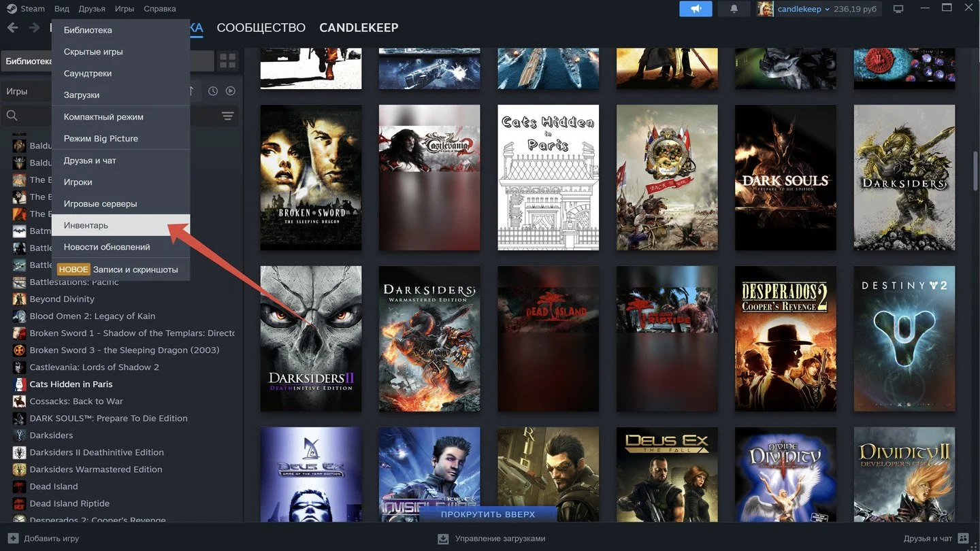Open Cats Hidden in Paris cover

click(x=549, y=178)
